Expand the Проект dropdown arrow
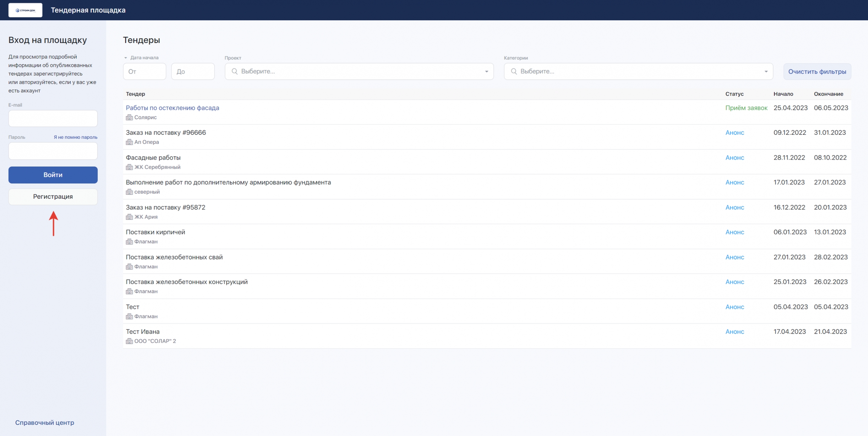The width and height of the screenshot is (868, 436). point(486,72)
